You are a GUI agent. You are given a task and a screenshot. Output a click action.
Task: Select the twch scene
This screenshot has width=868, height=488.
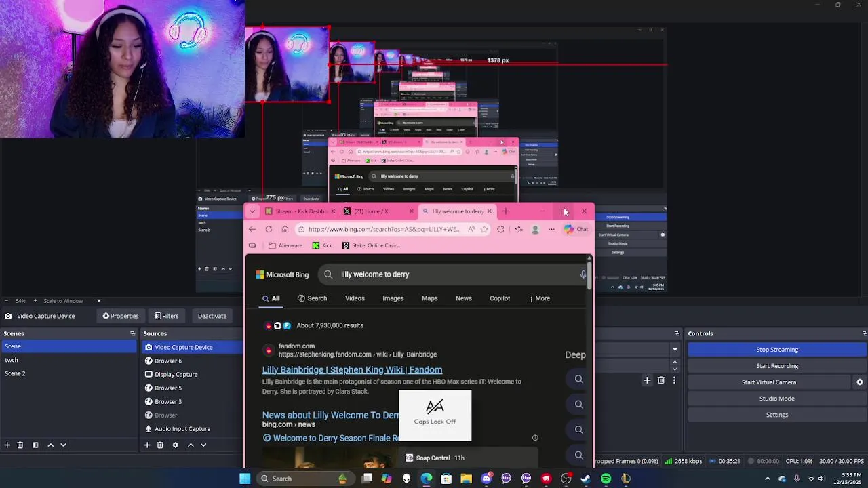(x=68, y=360)
